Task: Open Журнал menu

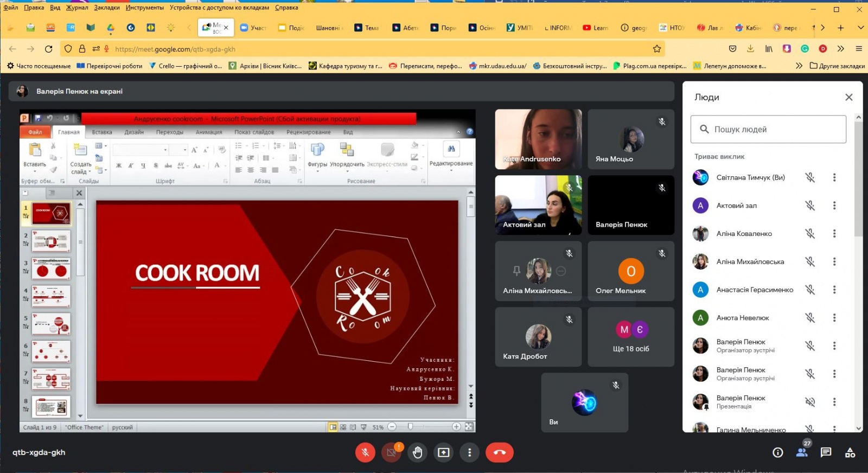Action: (77, 8)
